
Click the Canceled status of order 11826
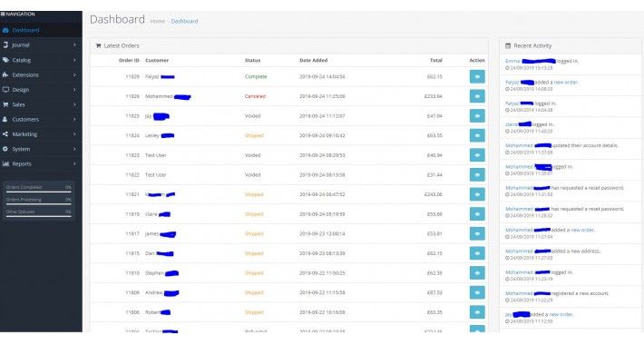pyautogui.click(x=255, y=96)
